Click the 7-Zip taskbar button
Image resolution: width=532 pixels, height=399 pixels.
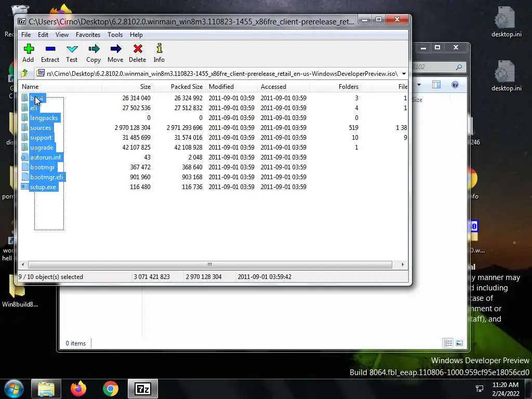coord(143,389)
